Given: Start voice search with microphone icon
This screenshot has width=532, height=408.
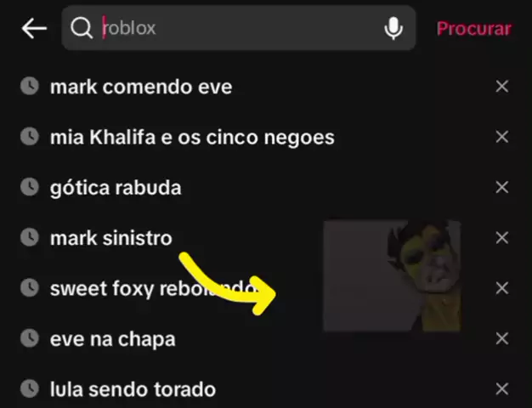Looking at the screenshot, I should [x=393, y=28].
